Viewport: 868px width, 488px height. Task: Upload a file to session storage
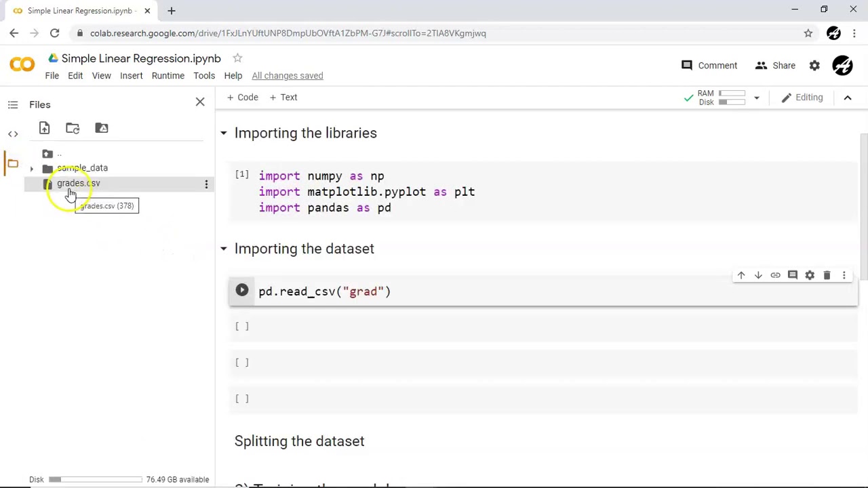pyautogui.click(x=44, y=128)
